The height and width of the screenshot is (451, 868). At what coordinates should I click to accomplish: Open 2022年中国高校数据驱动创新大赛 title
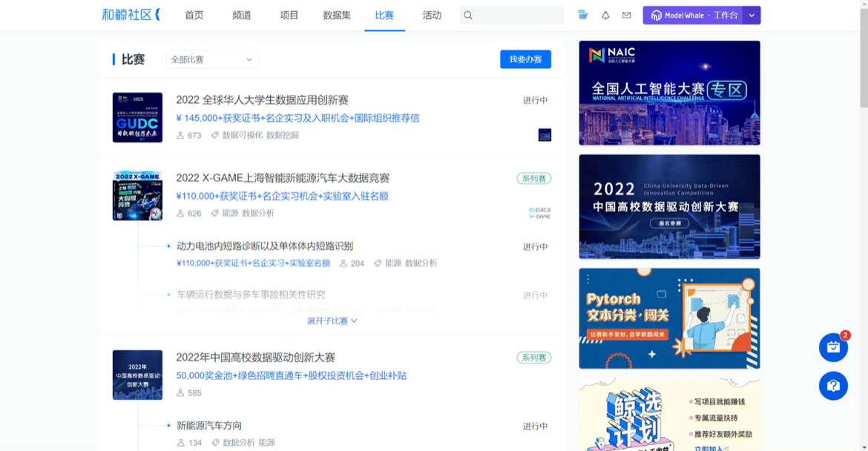click(x=256, y=358)
